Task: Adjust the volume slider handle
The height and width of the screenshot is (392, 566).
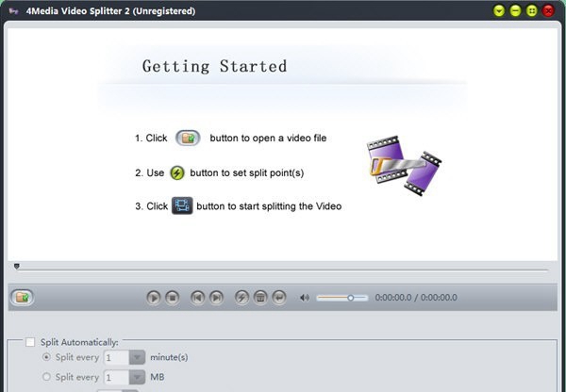Action: coord(351,298)
